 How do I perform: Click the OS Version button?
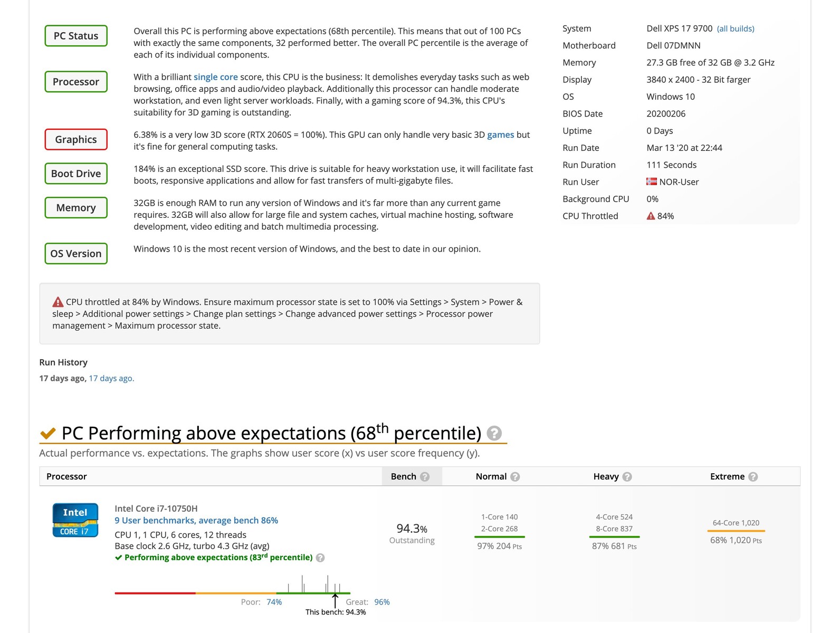click(x=76, y=254)
